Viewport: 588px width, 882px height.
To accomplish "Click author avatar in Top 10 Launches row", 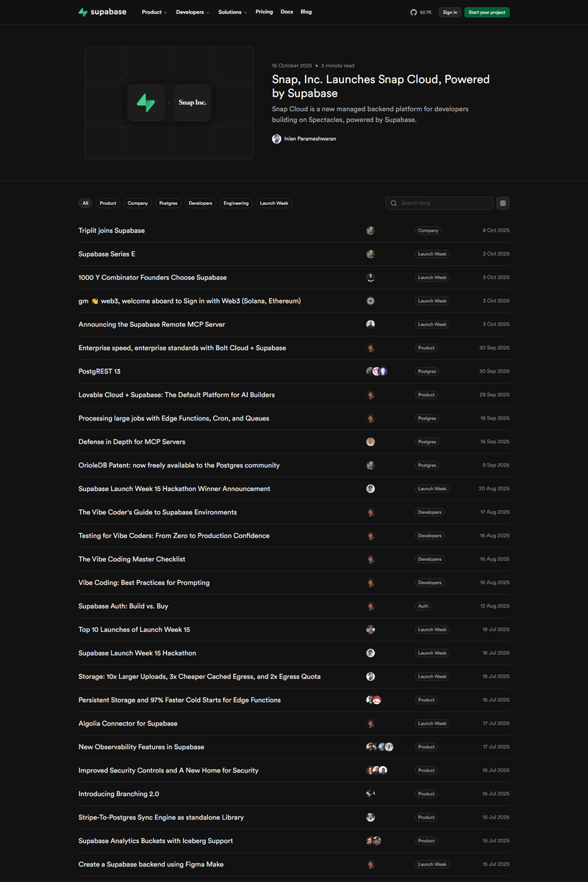I will tap(370, 630).
